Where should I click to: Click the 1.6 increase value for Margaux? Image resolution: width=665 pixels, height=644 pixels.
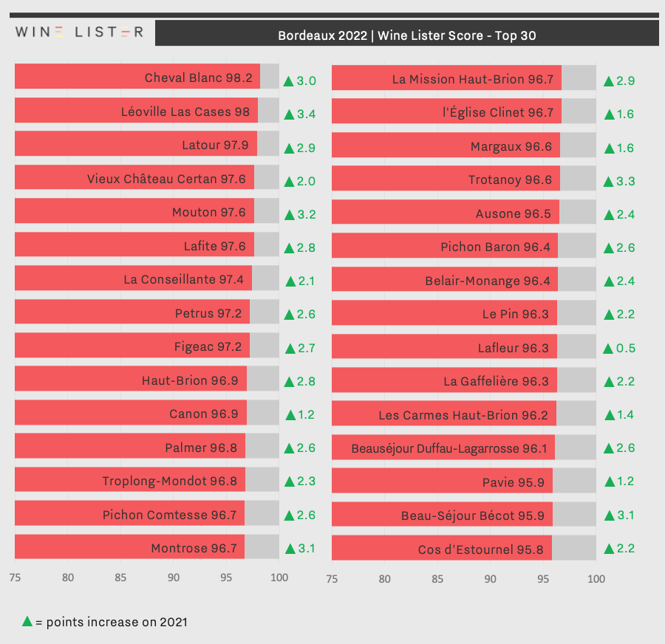click(625, 148)
